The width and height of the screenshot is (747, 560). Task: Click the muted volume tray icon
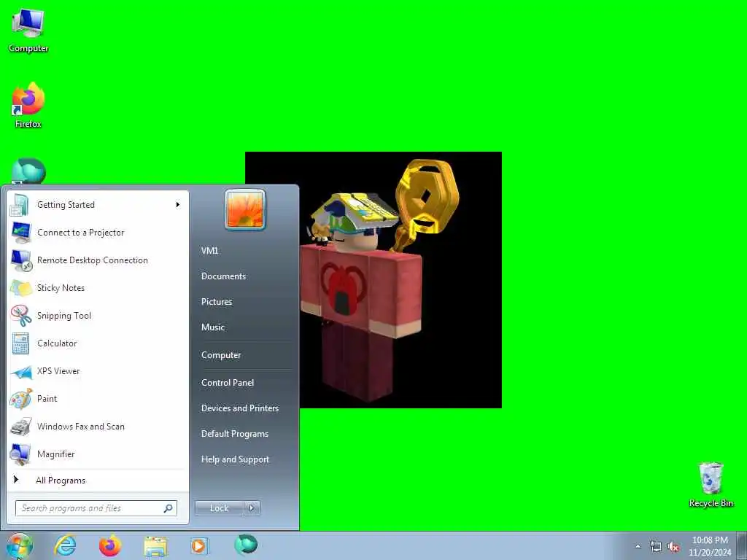click(x=673, y=547)
